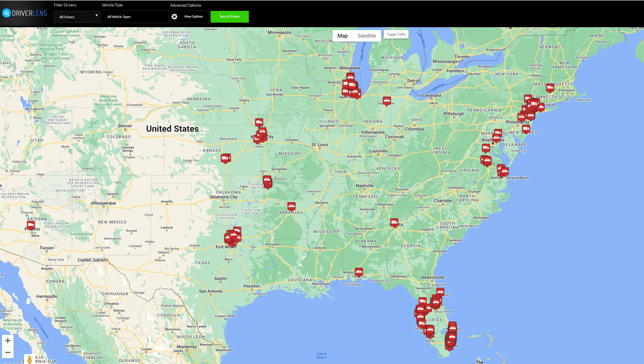This screenshot has width=644, height=364.
Task: Click the DriverLens logo
Action: coord(25,13)
